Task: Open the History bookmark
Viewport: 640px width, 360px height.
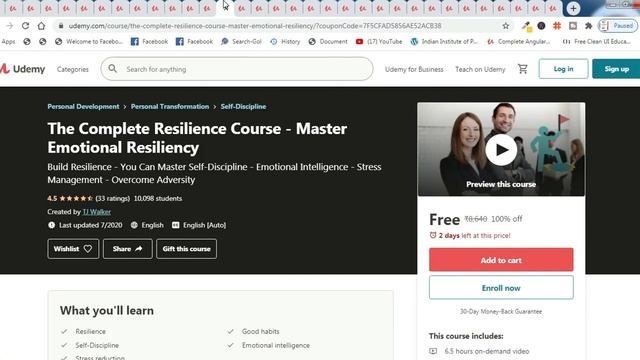Action: (x=285, y=42)
